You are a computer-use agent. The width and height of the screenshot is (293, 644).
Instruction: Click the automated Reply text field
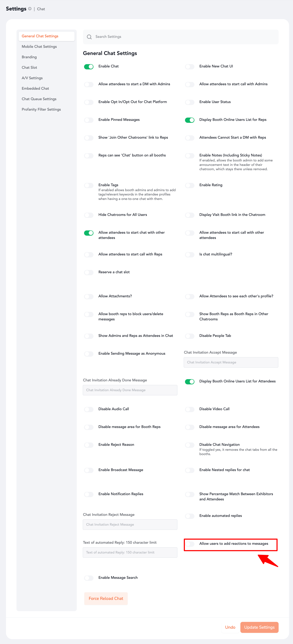(130, 552)
